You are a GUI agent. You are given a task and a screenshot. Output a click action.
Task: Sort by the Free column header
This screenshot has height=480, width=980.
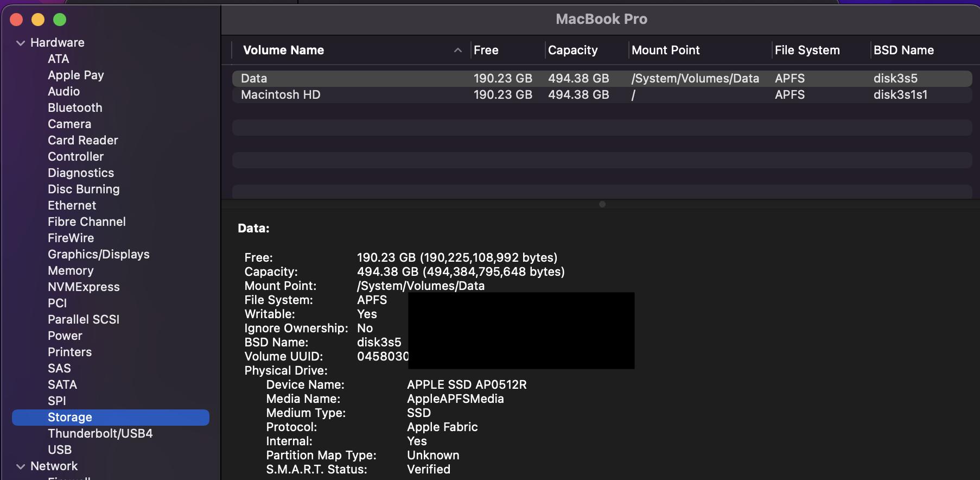(x=486, y=50)
